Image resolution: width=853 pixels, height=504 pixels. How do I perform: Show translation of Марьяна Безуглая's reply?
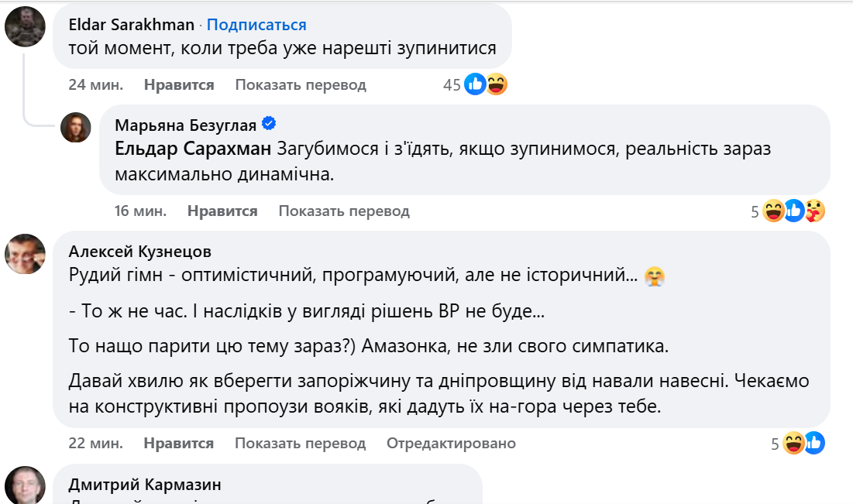tap(344, 211)
